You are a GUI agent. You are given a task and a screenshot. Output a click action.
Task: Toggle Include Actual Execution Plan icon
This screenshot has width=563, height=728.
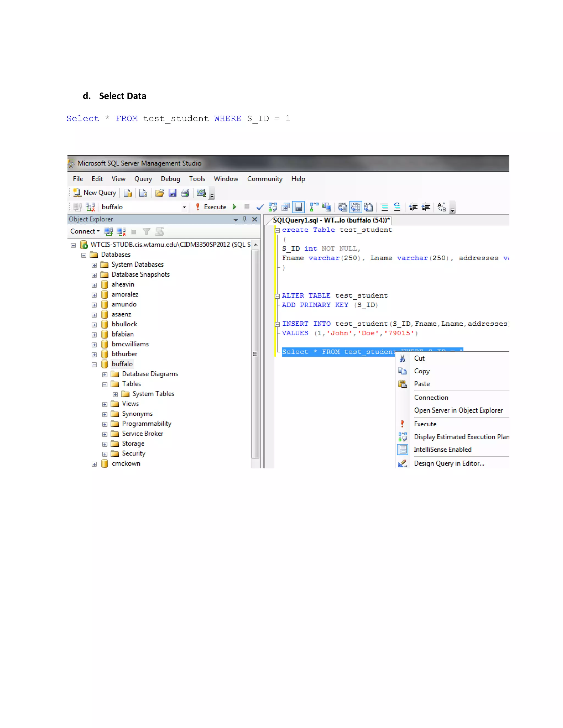pyautogui.click(x=314, y=207)
